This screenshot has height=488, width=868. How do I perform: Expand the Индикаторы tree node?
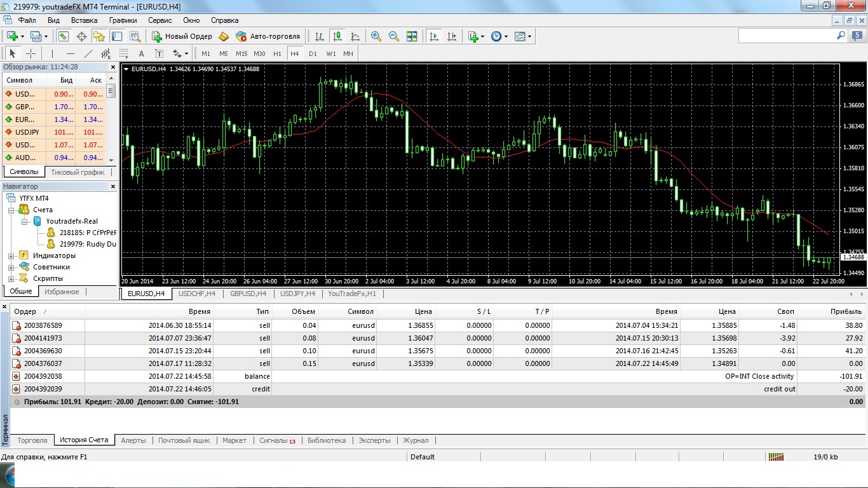point(11,255)
